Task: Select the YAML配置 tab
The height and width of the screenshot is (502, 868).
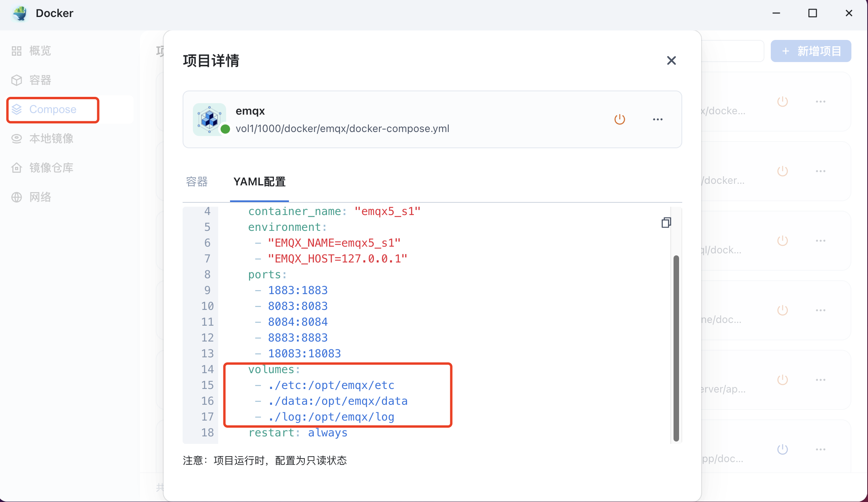Action: pyautogui.click(x=259, y=182)
